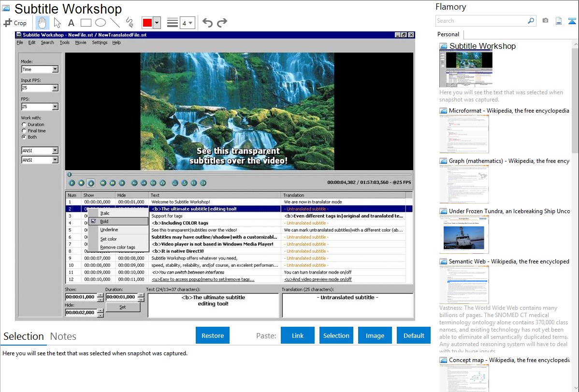Screen dimensions: 579x392
Task: Select the arrow pointer tool
Action: (x=57, y=23)
